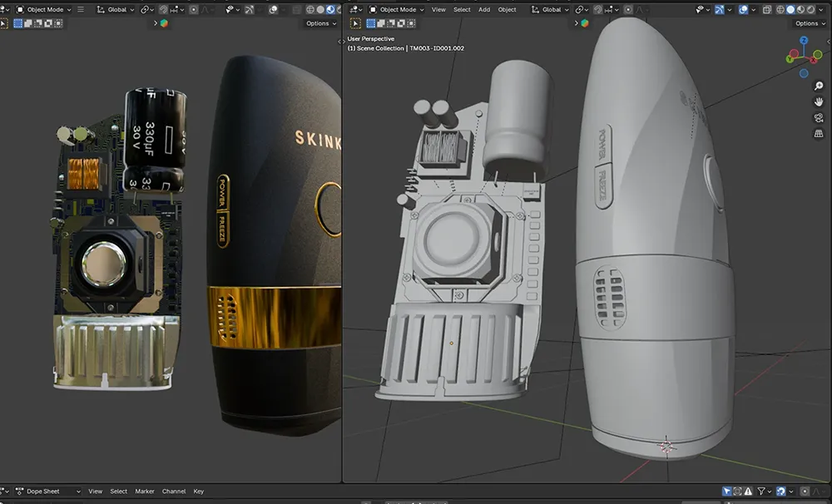832x504 pixels.
Task: Toggle overlays in right viewport
Action: [x=744, y=9]
